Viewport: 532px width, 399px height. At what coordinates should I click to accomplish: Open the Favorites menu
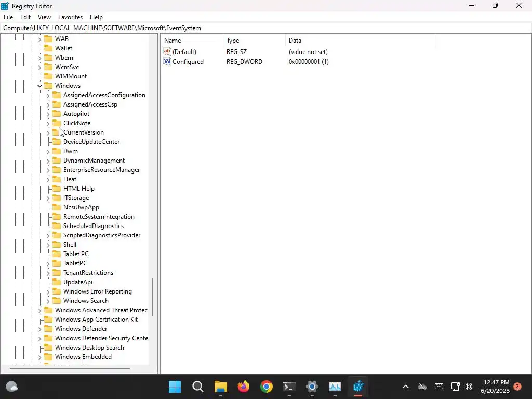[70, 17]
